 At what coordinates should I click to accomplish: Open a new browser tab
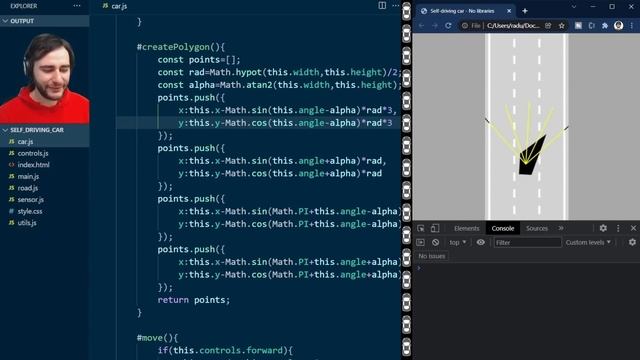[x=525, y=11]
